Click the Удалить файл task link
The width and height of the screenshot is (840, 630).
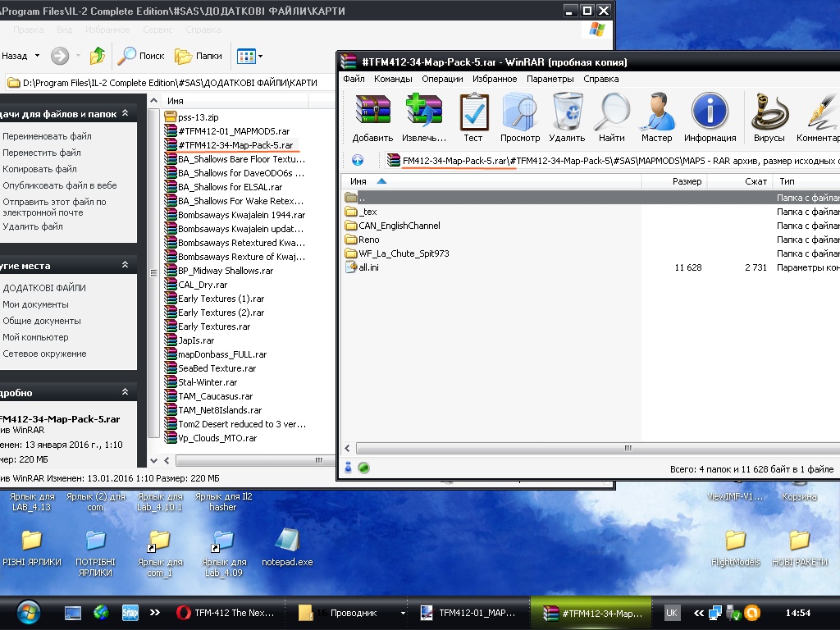pyautogui.click(x=33, y=226)
